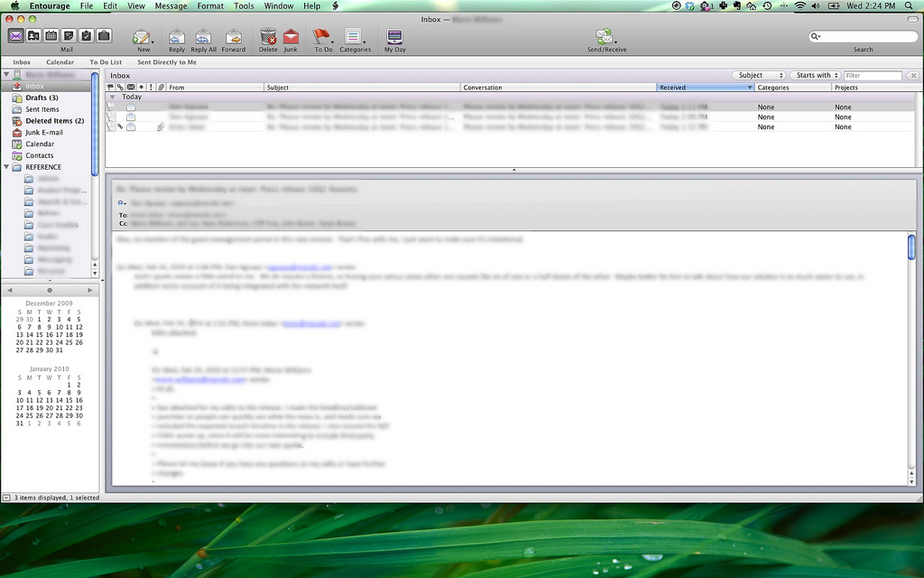Flag message with To Do icon
Viewport: 924px width, 578px height.
coord(320,36)
